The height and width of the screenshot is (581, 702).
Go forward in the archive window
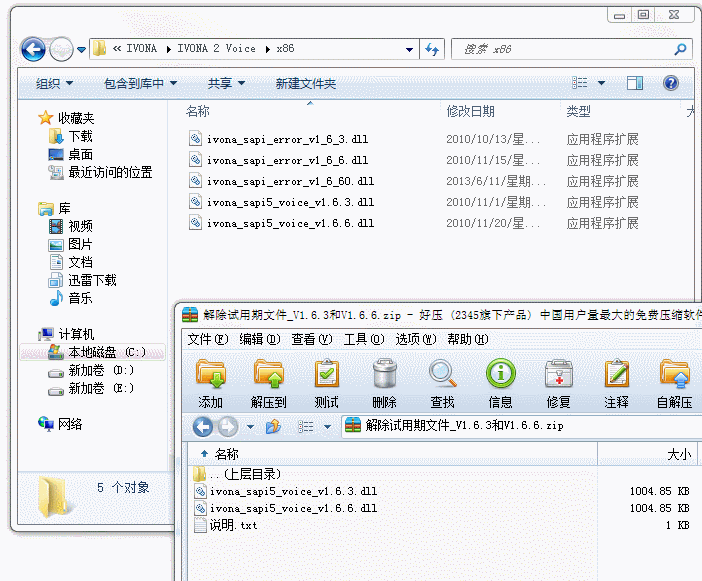(x=228, y=427)
